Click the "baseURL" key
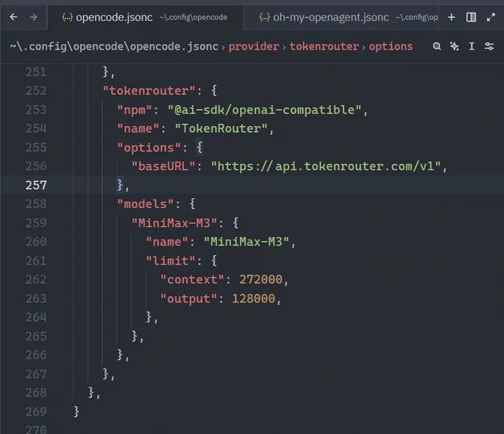 163,166
